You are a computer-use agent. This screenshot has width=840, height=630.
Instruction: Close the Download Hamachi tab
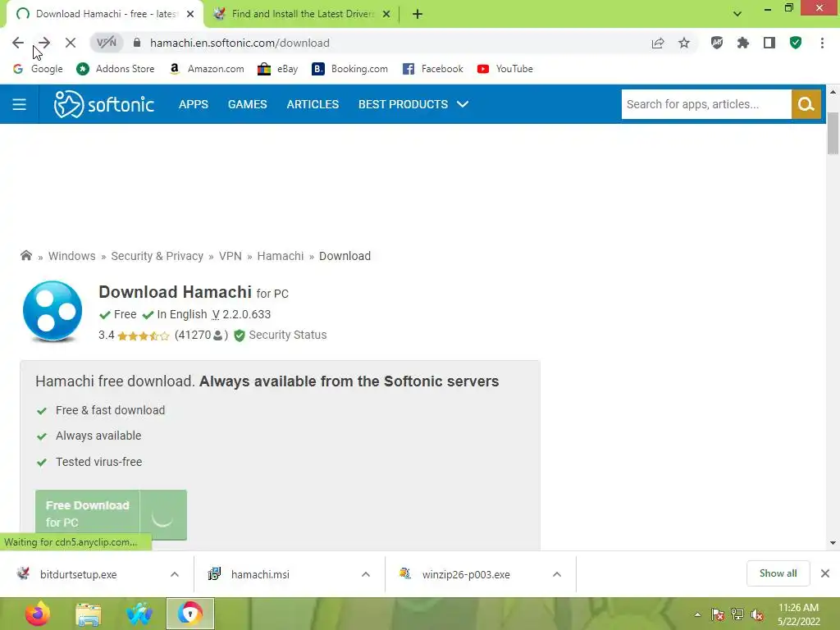coord(190,14)
